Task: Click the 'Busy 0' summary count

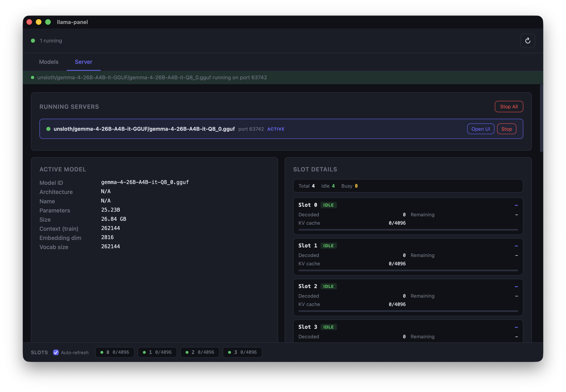Action: click(x=349, y=186)
